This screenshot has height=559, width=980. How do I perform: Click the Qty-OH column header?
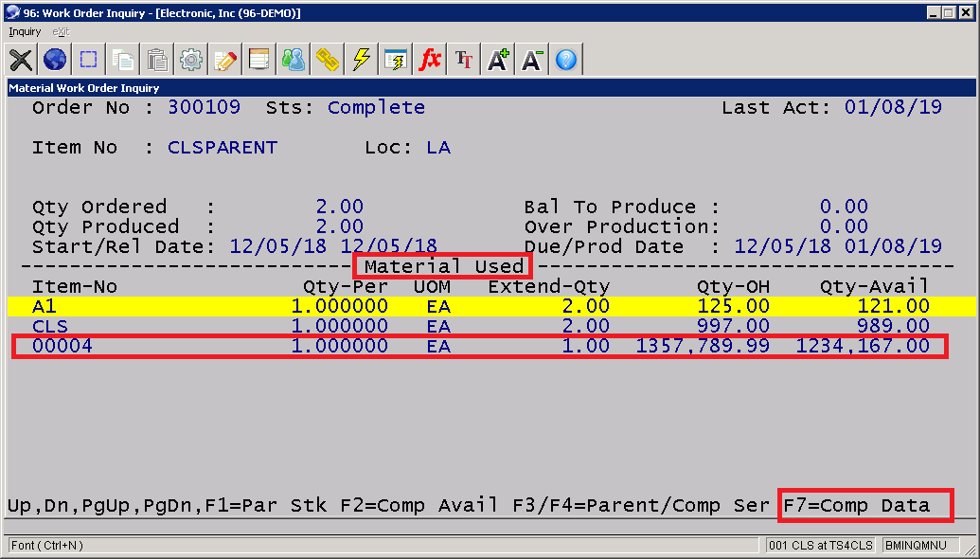coord(733,287)
